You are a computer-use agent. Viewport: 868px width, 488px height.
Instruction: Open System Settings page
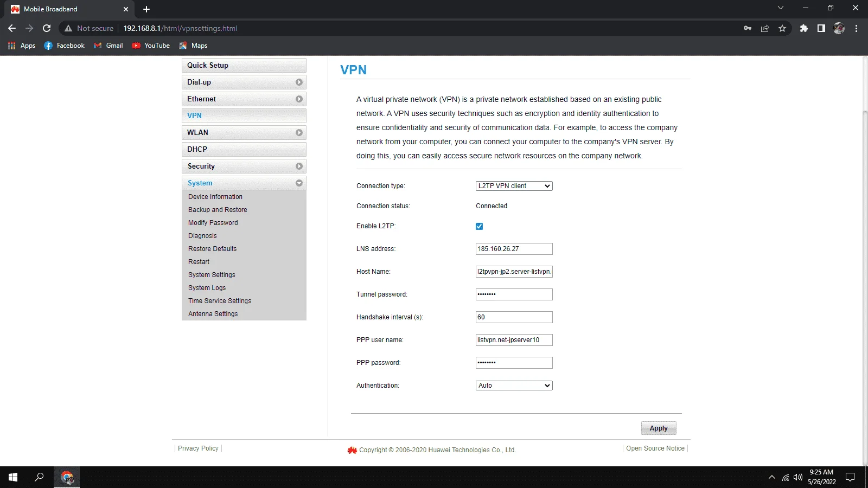tap(212, 275)
